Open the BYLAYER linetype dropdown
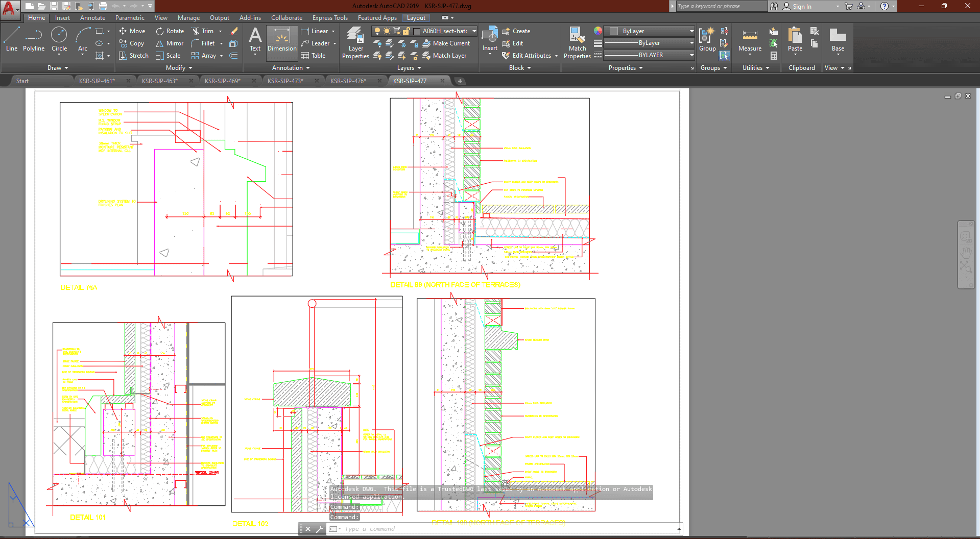 [691, 55]
